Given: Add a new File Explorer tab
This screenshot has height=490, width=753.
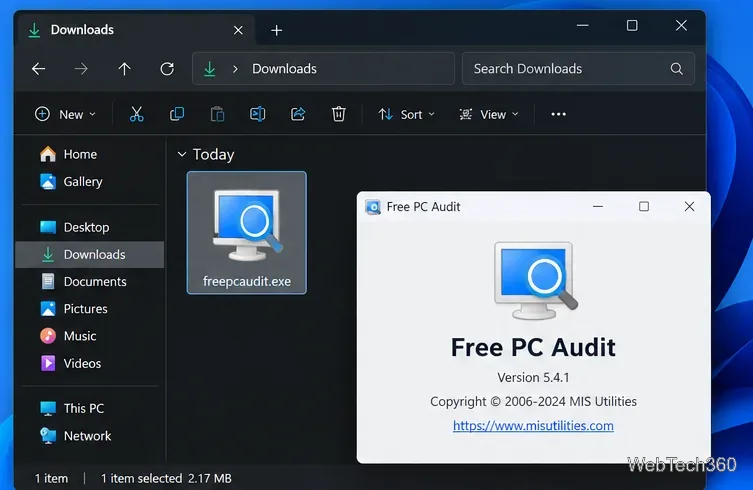Looking at the screenshot, I should click(277, 31).
